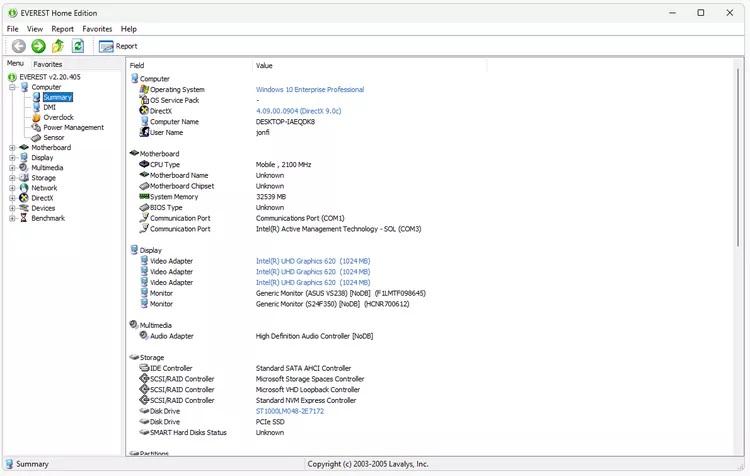This screenshot has height=476, width=750.
Task: Open the File menu
Action: click(12, 29)
